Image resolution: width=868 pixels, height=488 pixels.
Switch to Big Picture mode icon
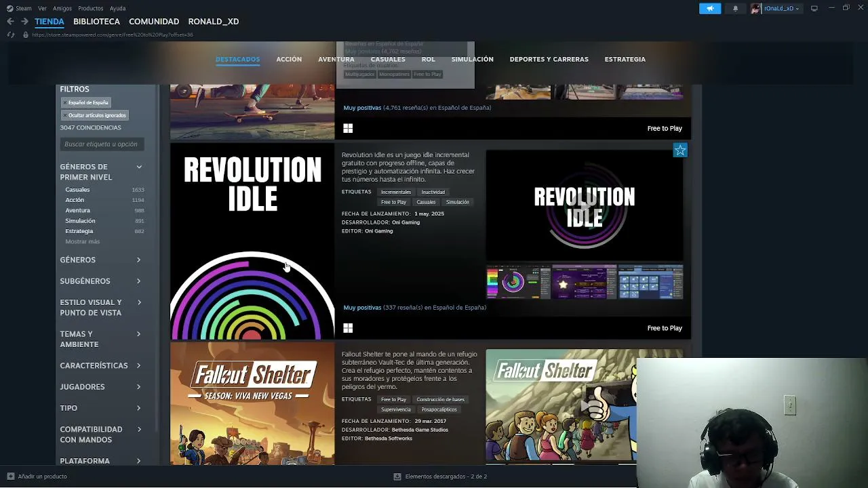coord(814,8)
